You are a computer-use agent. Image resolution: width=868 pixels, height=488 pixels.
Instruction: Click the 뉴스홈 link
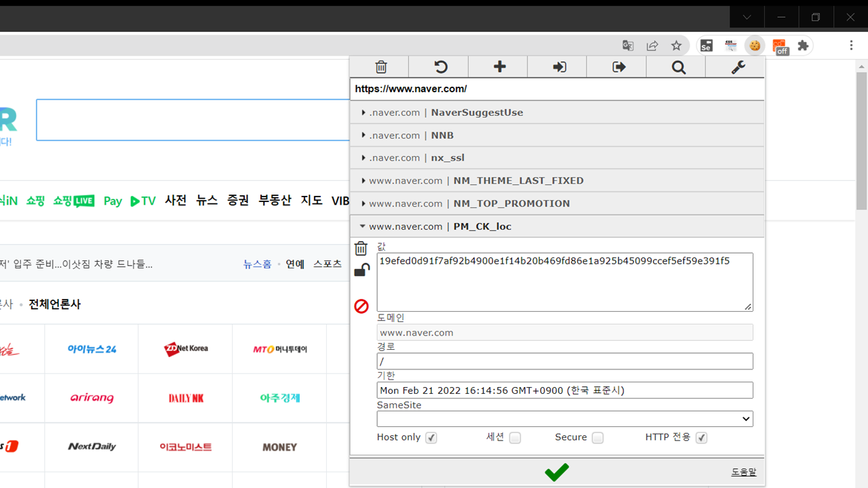coord(258,264)
